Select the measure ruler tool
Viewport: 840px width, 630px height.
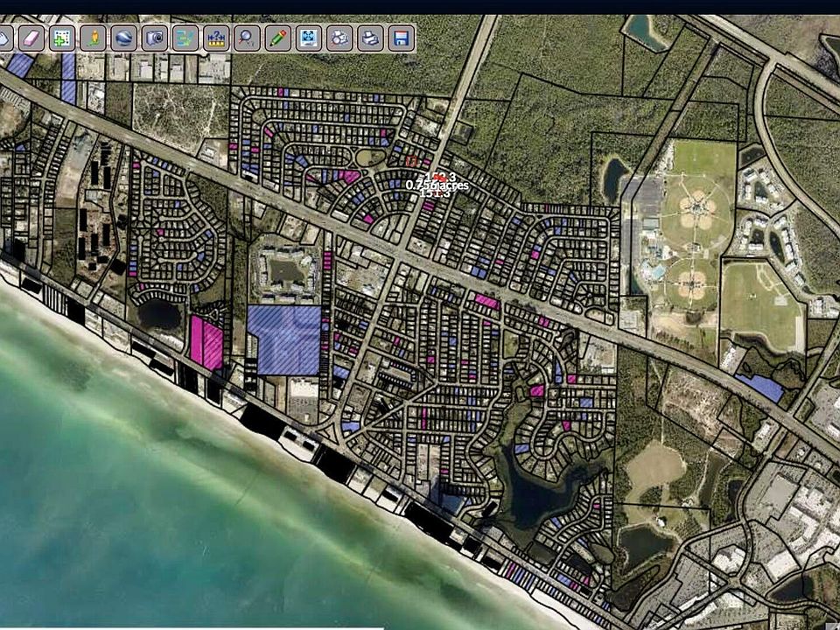(x=216, y=38)
